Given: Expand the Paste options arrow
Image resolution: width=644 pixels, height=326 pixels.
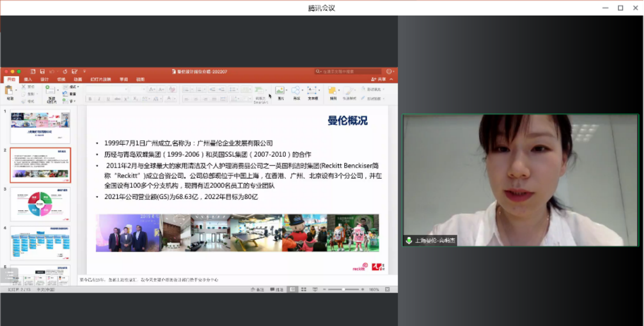Looking at the screenshot, I should [x=16, y=90].
